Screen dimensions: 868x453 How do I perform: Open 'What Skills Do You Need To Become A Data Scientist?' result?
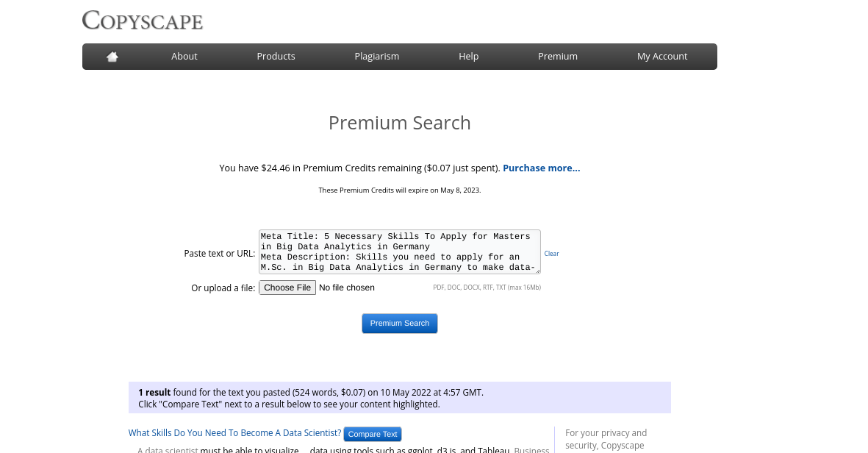(234, 433)
